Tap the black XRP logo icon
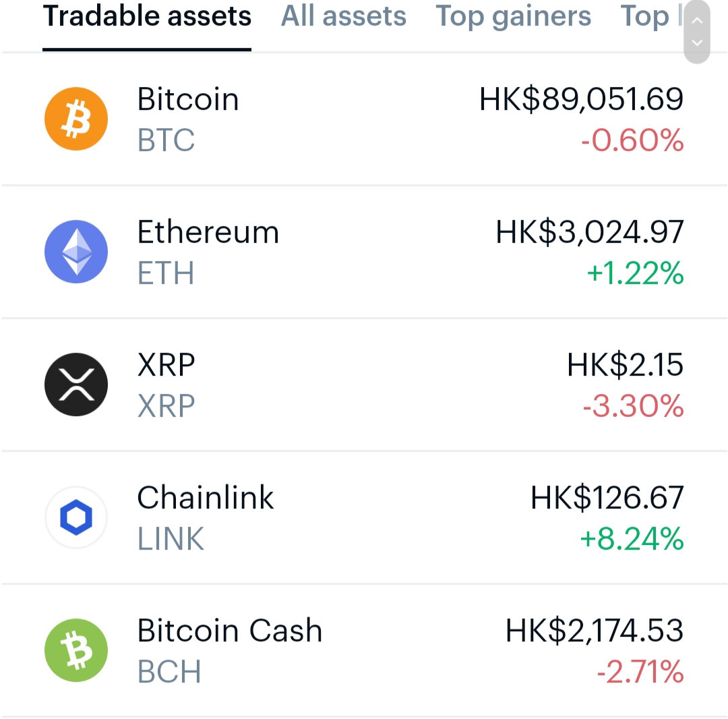 click(76, 384)
